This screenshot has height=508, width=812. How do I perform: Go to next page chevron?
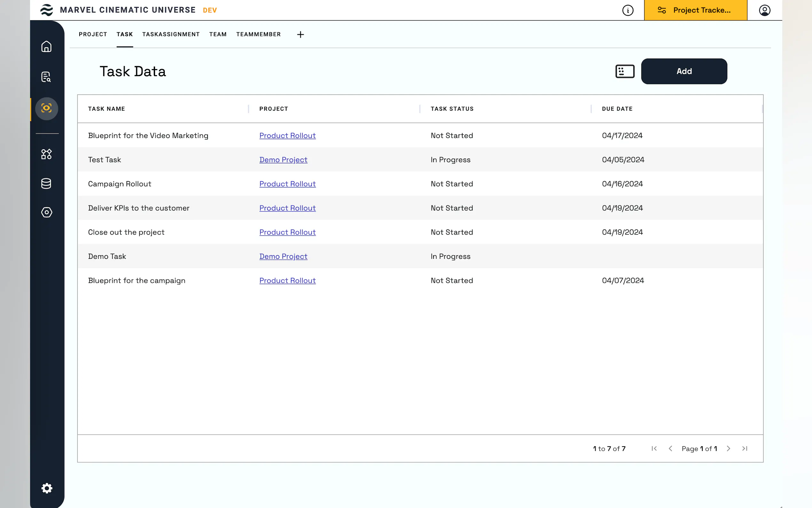728,448
